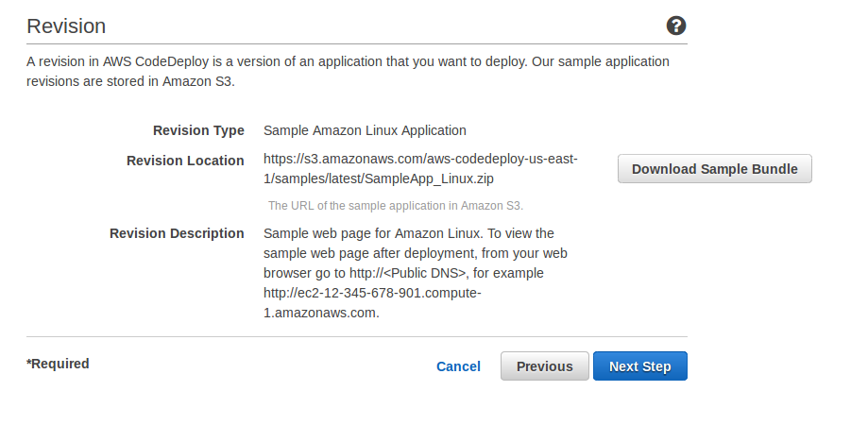Click the ec2-12-345-678-901.compute example hostname

click(372, 293)
